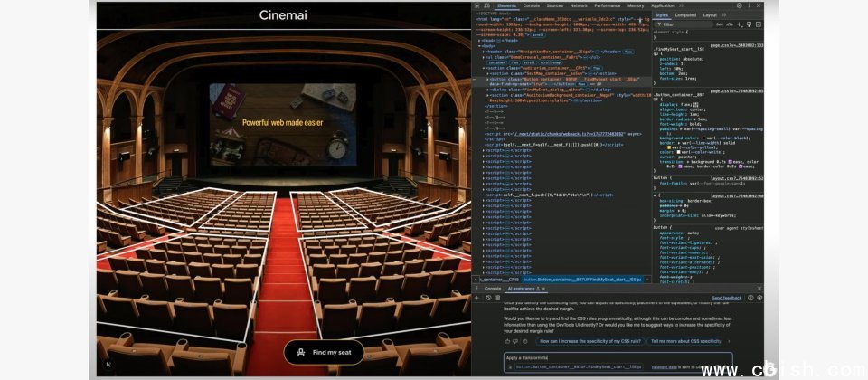Show more Styles sidebar tabs chevron
Viewport: 868px width, 380px height.
[724, 15]
